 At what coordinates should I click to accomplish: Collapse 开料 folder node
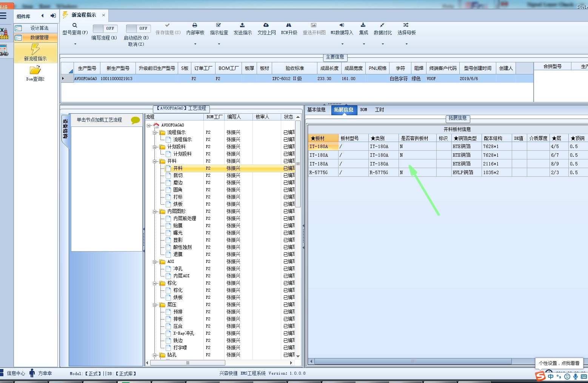(155, 161)
